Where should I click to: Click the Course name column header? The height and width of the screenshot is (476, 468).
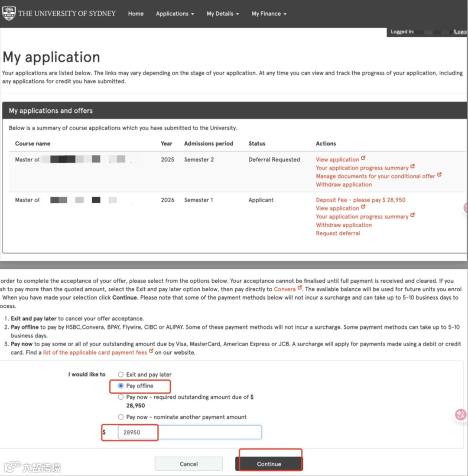[32, 143]
